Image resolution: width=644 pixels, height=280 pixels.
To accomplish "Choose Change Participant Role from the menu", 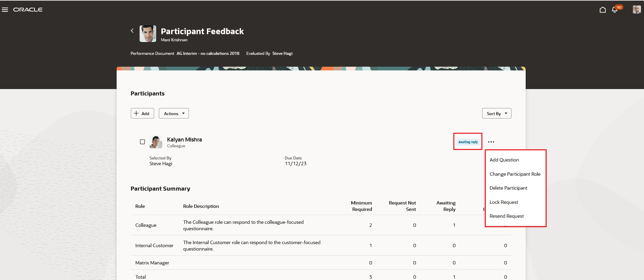I will pyautogui.click(x=516, y=174).
